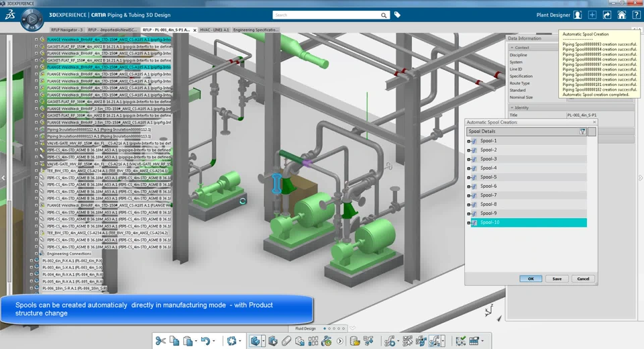Open the help question mark icon
Screen dimensions: 644x349
coord(636,15)
